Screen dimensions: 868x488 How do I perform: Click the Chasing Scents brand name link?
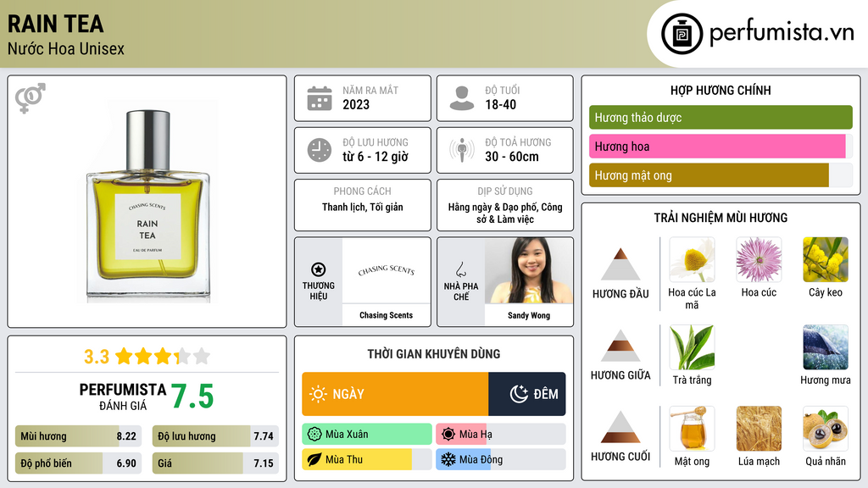[387, 315]
